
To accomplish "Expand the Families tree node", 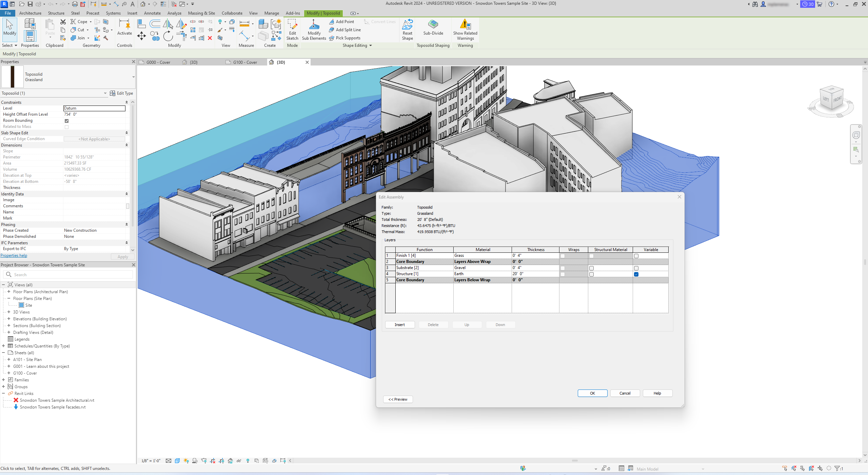I will [x=3, y=380].
